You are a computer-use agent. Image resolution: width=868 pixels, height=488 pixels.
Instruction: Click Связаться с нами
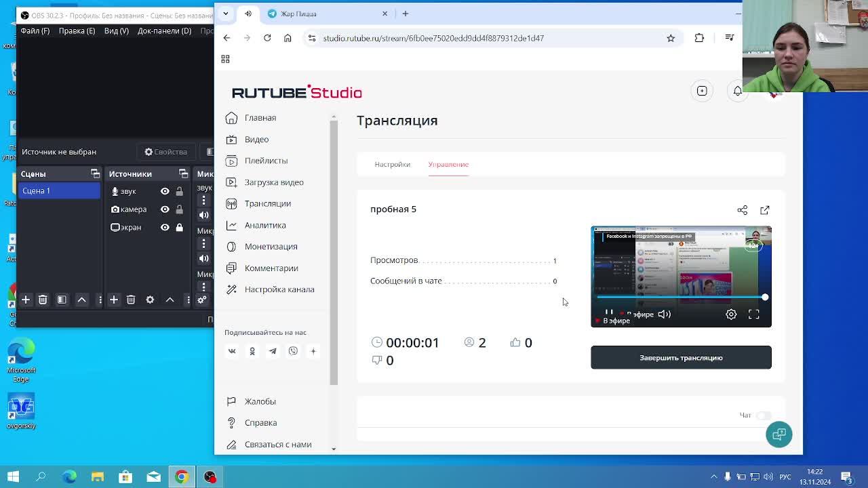click(x=278, y=445)
